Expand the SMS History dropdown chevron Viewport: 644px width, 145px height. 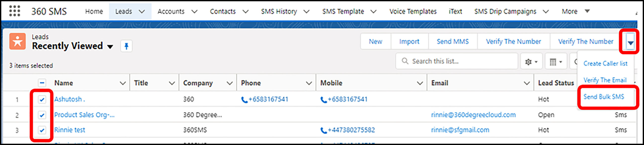pyautogui.click(x=306, y=11)
